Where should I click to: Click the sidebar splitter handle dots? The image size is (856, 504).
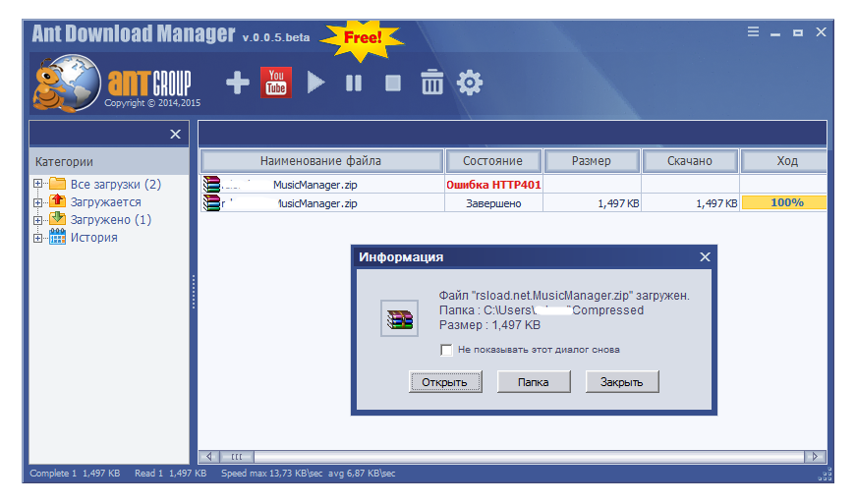click(194, 293)
